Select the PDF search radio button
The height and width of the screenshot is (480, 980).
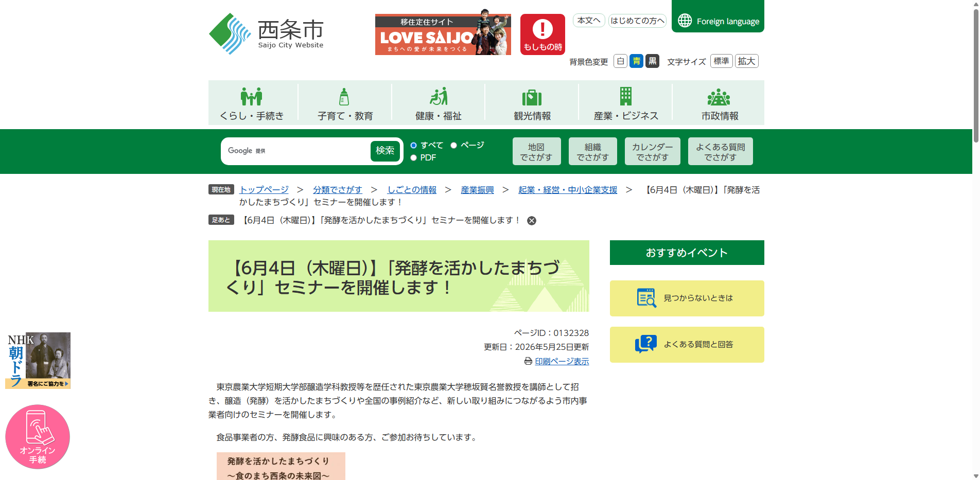click(413, 158)
